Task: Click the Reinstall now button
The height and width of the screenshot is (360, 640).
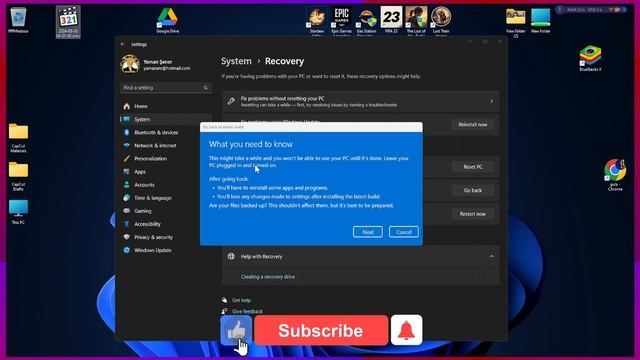Action: coord(473,124)
